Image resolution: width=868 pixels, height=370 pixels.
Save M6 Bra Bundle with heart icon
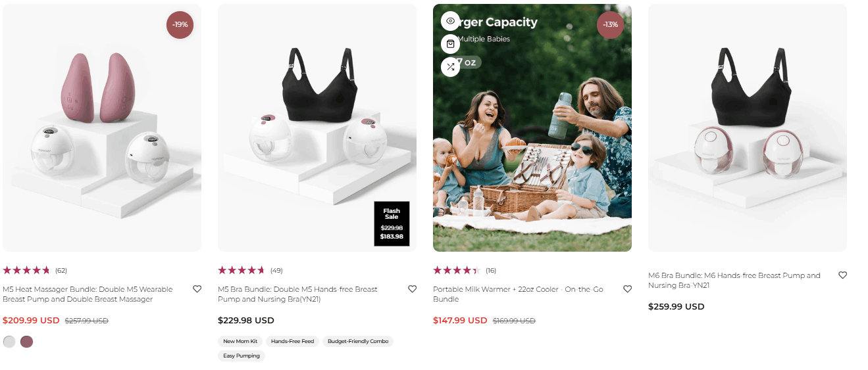click(842, 275)
